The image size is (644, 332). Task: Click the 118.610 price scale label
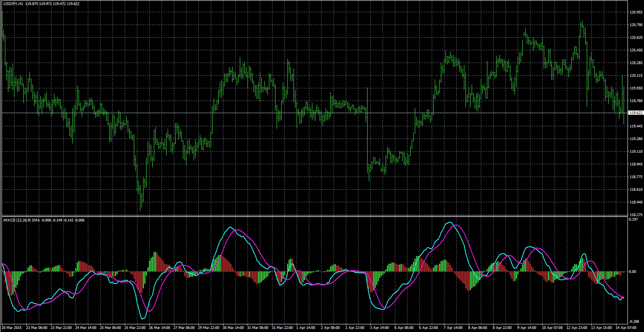636,190
